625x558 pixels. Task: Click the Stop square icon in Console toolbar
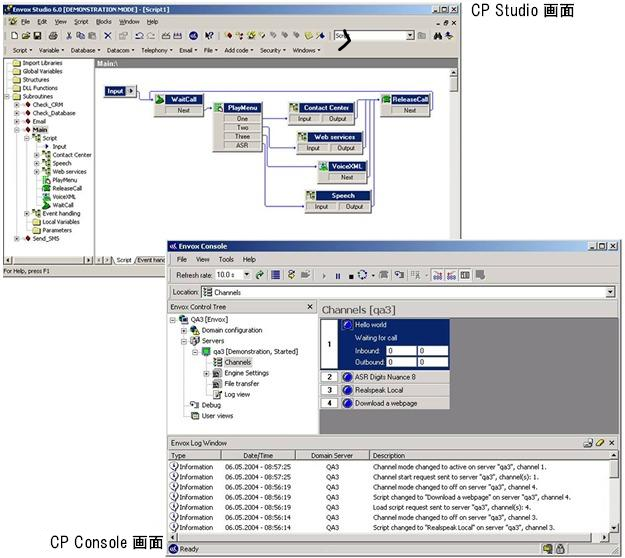pyautogui.click(x=351, y=276)
